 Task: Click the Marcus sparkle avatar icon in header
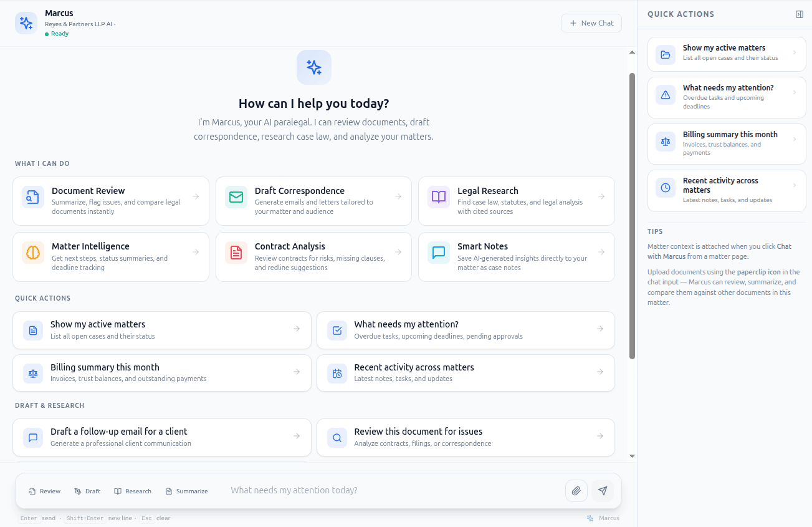(26, 23)
